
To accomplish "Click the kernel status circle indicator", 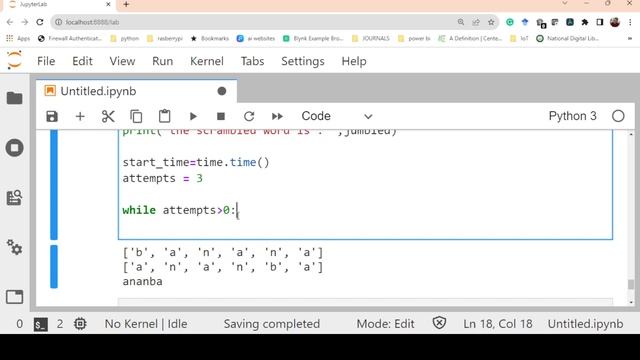I will [x=618, y=116].
